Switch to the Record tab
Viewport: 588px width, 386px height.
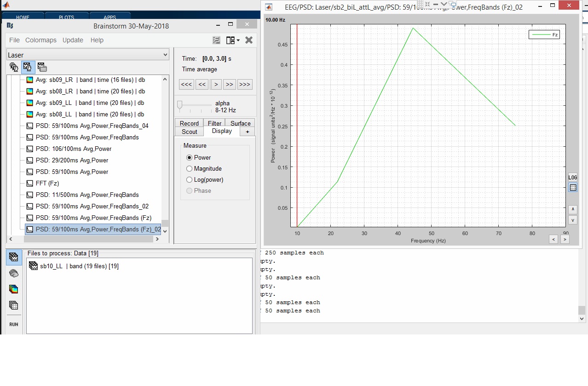[x=189, y=123]
